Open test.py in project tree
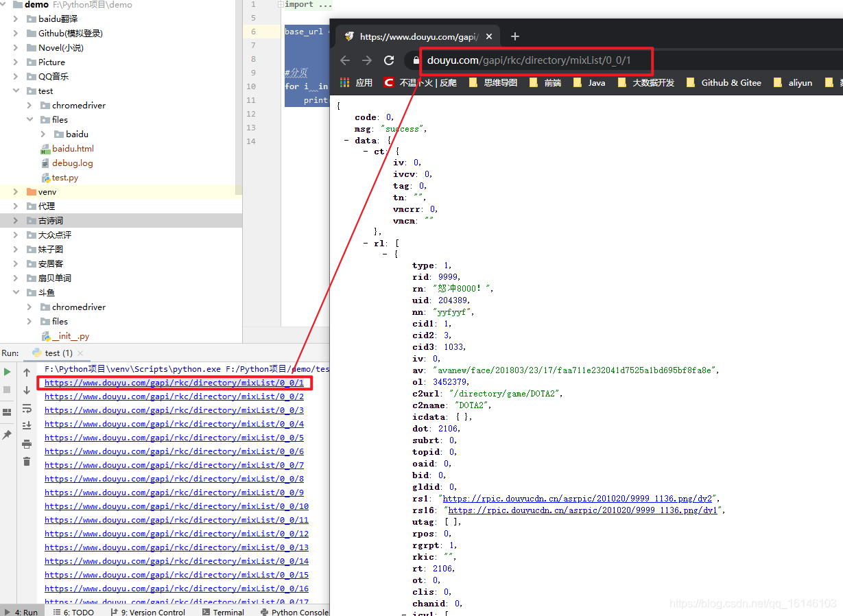The image size is (843, 616). [65, 178]
